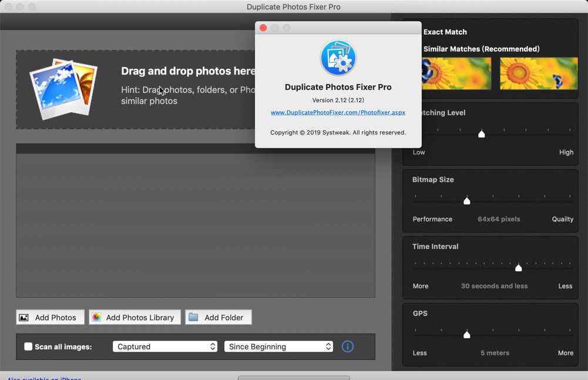The image size is (588, 380).
Task: Click the "Version 2.12 (2.12)" text
Action: [338, 100]
